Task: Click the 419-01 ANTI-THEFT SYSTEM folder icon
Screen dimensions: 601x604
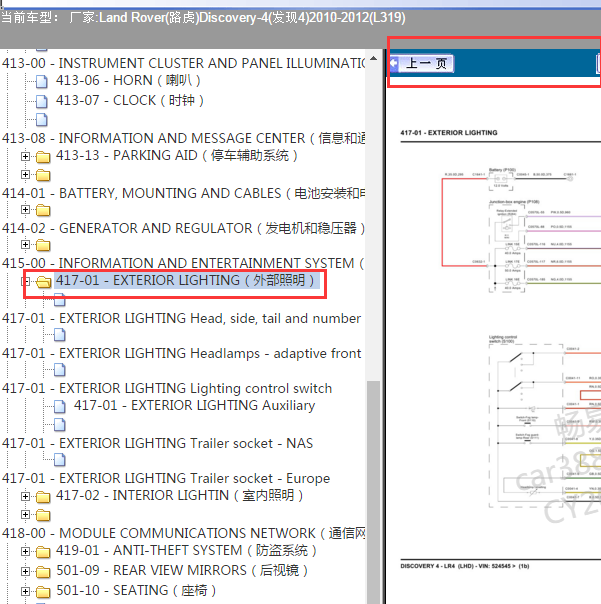Action: [x=43, y=552]
